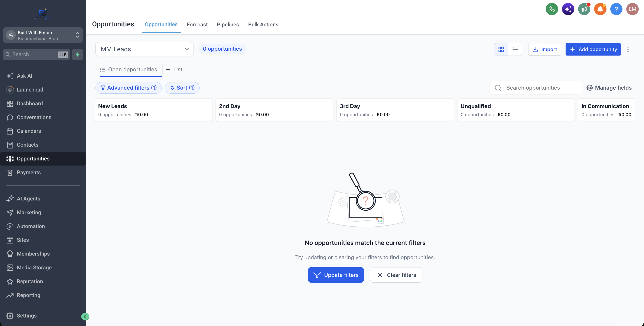Click the green lightning quick actions icon

pyautogui.click(x=78, y=54)
